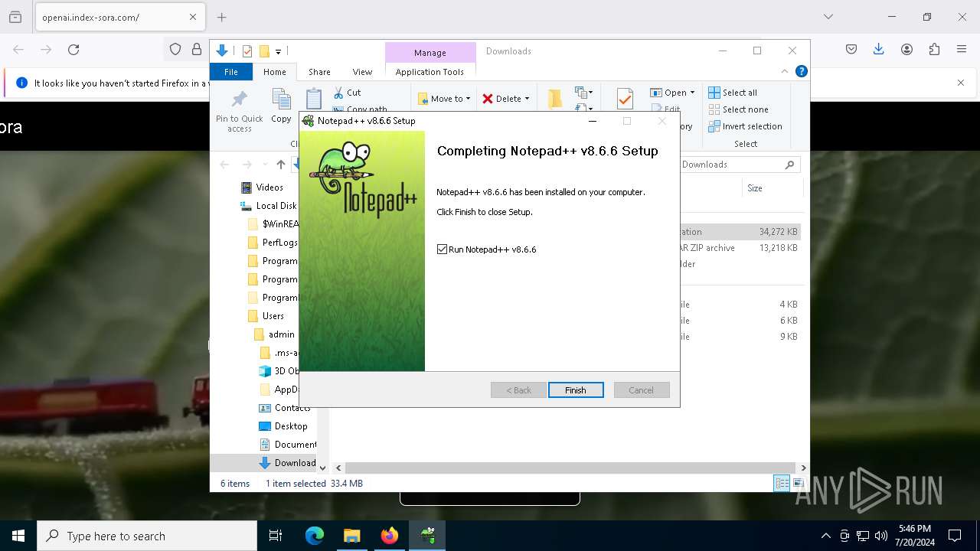Image resolution: width=980 pixels, height=551 pixels.
Task: Click Select none in Explorer ribbon
Action: point(738,109)
